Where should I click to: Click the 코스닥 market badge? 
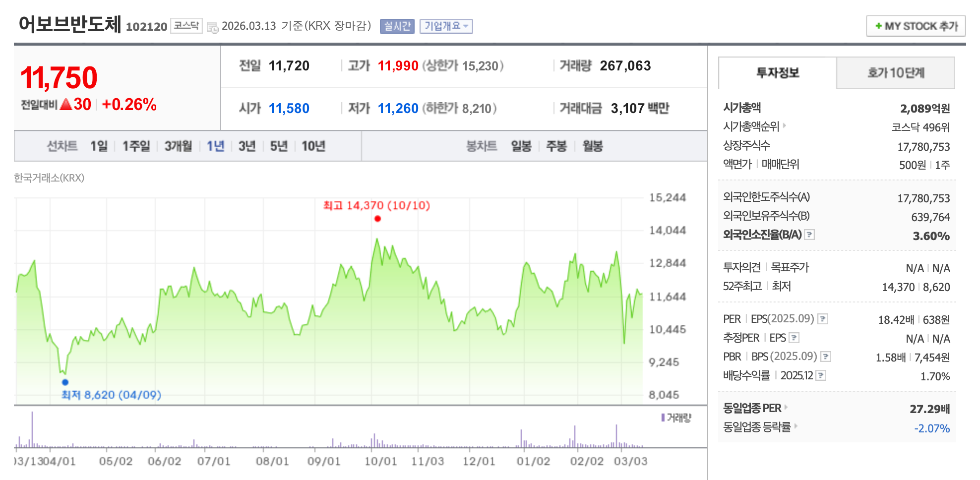click(x=186, y=25)
